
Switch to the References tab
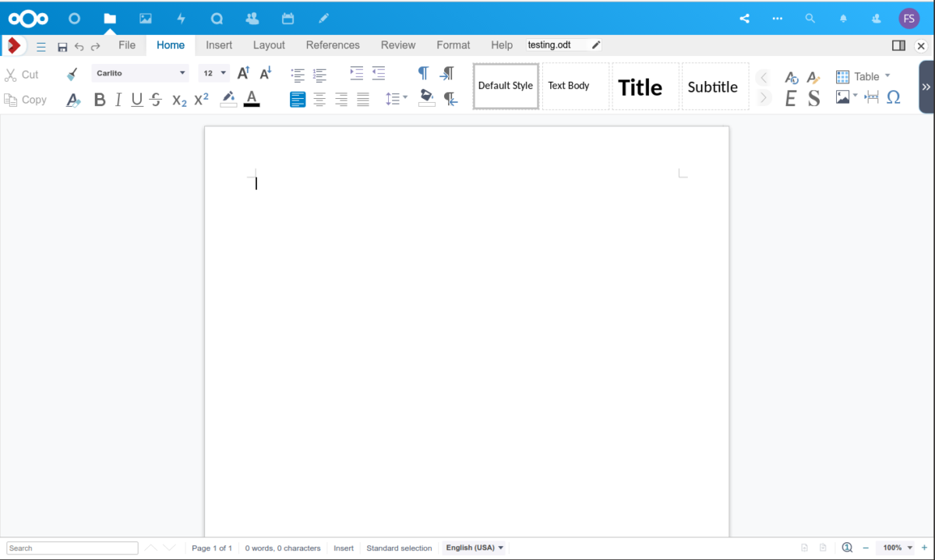pos(333,45)
